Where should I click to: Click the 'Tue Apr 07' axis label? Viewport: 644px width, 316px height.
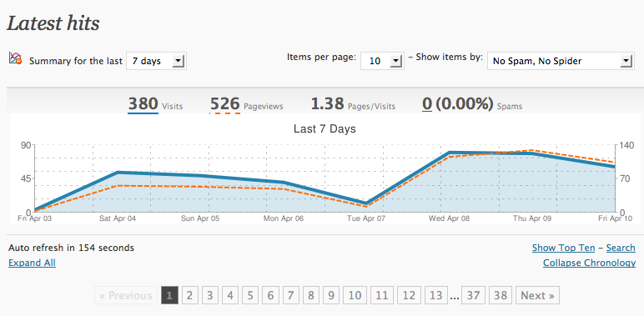click(x=366, y=218)
